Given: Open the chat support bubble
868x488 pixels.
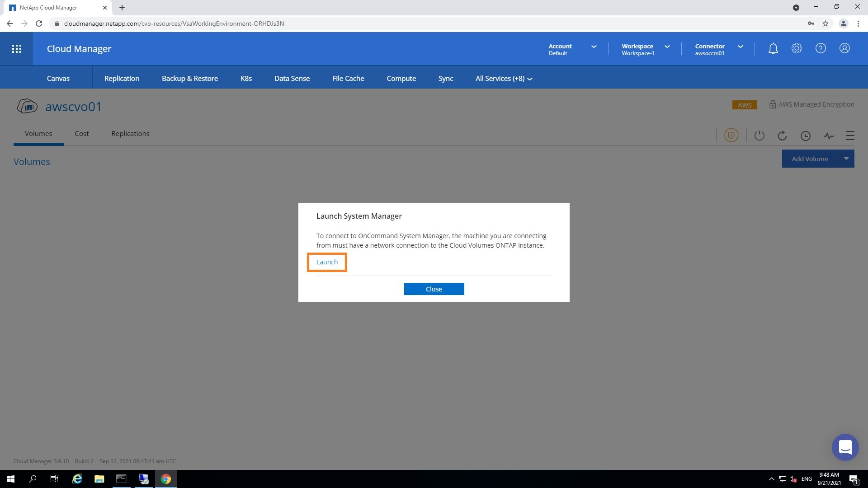Looking at the screenshot, I should point(845,447).
